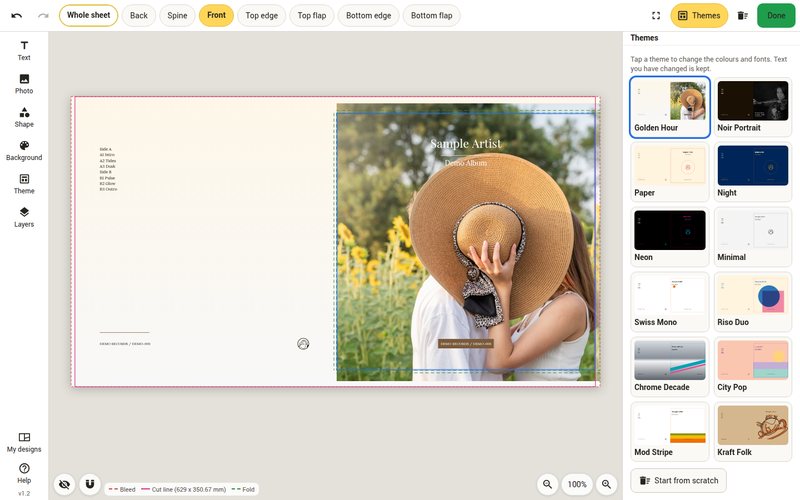Select the Demo Album subtitle text
Viewport: 800px width, 500px height.
[466, 163]
